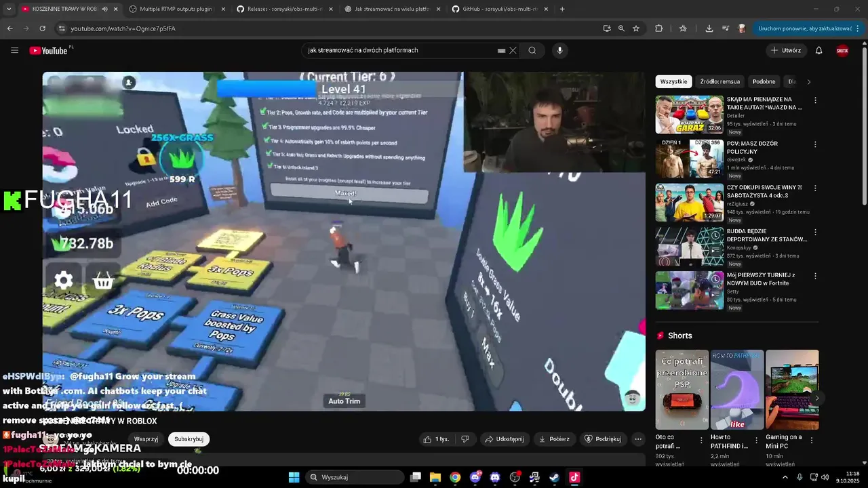Mute the KOSZENINE TRAWY tab audio
The width and height of the screenshot is (868, 488).
(x=104, y=9)
